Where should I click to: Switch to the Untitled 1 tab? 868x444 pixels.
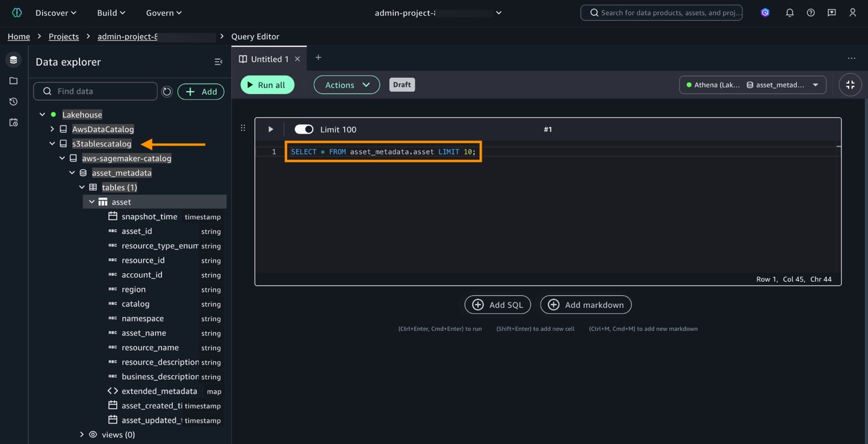pos(269,58)
